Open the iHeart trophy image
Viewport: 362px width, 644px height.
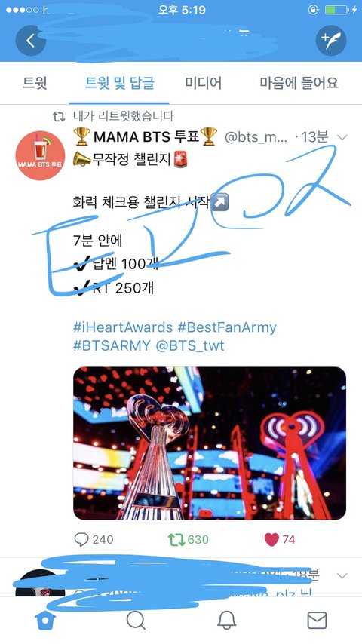click(x=210, y=443)
